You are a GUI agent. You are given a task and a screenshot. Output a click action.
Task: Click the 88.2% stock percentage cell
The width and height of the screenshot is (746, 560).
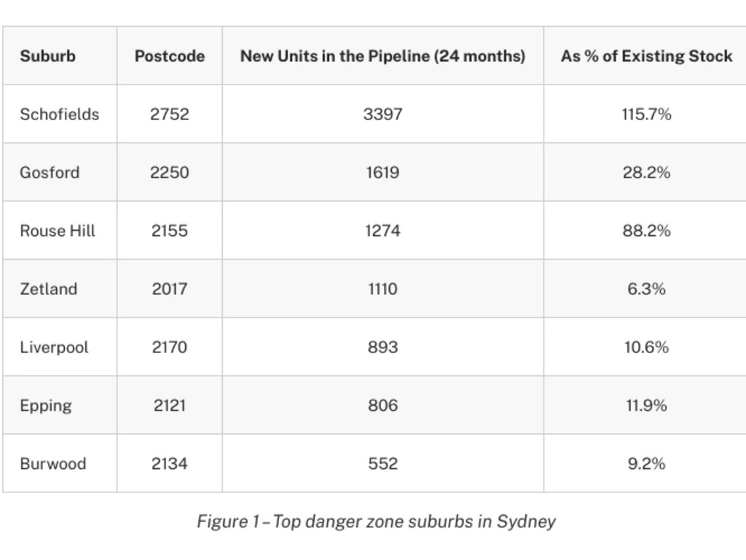click(x=646, y=231)
